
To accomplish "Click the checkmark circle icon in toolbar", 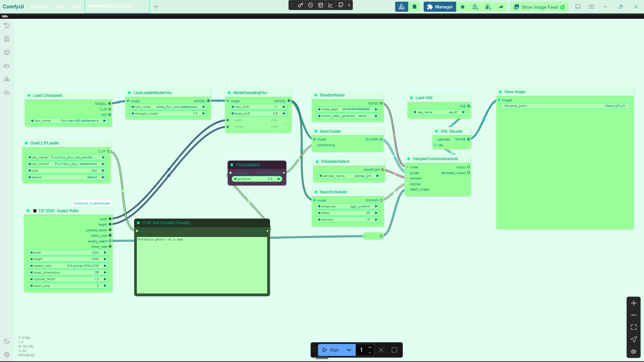I will 311,5.
